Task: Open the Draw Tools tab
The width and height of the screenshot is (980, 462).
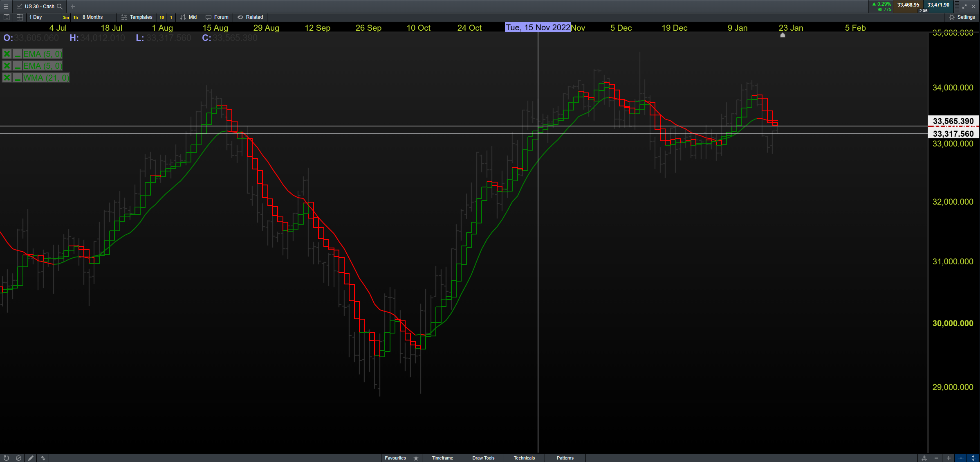Action: click(x=483, y=458)
